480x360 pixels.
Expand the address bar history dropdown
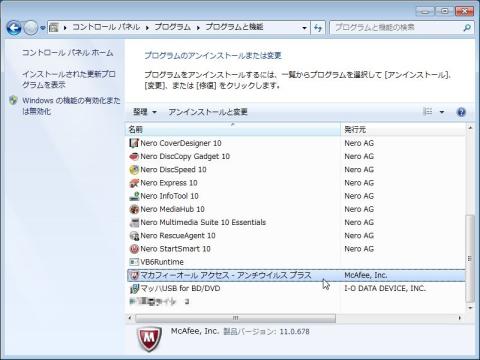point(304,28)
